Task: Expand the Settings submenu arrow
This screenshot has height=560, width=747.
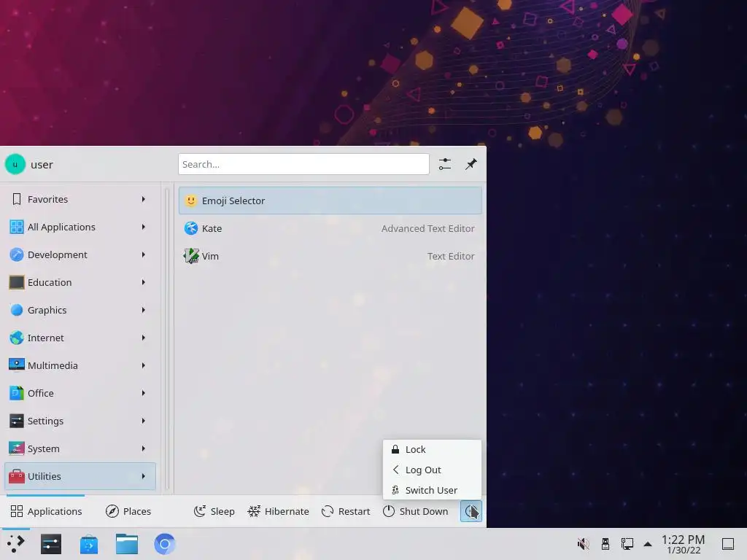Action: pos(144,421)
